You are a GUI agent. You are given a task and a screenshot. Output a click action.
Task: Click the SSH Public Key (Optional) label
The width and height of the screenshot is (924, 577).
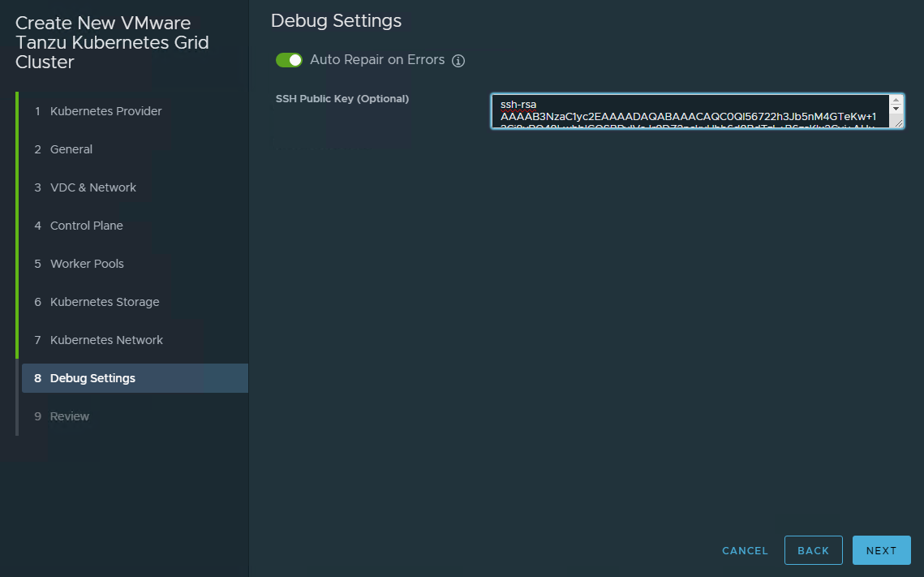(342, 99)
